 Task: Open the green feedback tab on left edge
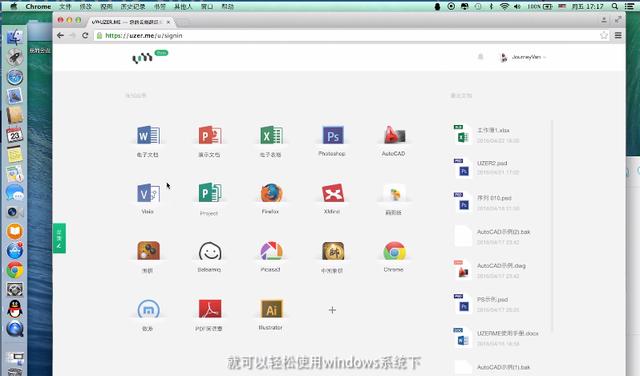pos(59,238)
